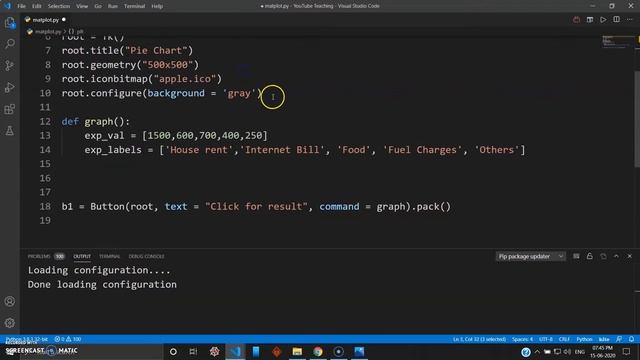Change Spaces: 4 indentation setting
The image size is (640, 360).
pyautogui.click(x=522, y=339)
